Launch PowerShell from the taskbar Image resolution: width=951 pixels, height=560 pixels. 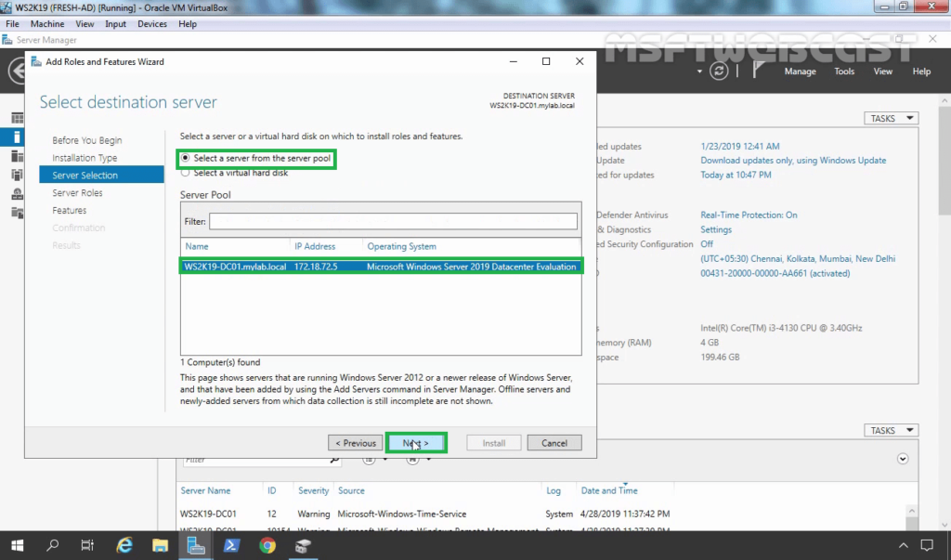point(231,545)
